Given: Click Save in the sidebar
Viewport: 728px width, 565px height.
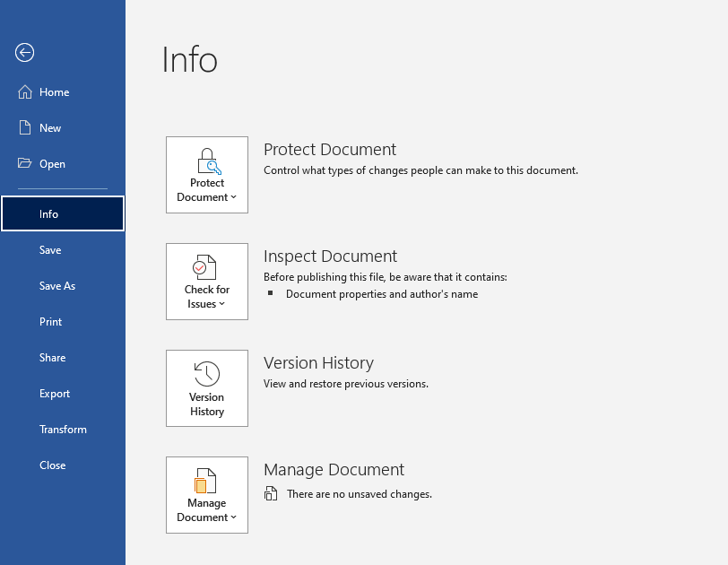Looking at the screenshot, I should coord(49,249).
